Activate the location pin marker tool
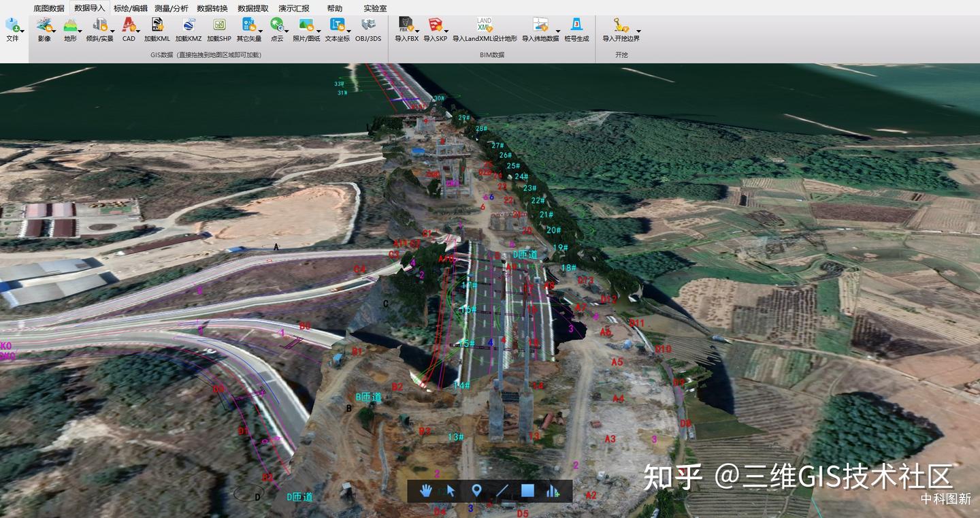 click(x=478, y=489)
